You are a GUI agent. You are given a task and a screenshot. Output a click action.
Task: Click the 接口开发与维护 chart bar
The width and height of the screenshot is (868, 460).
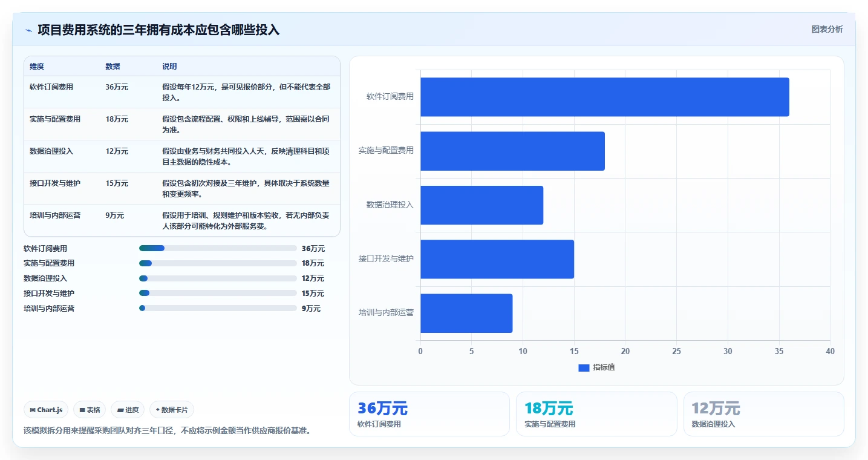[497, 259]
